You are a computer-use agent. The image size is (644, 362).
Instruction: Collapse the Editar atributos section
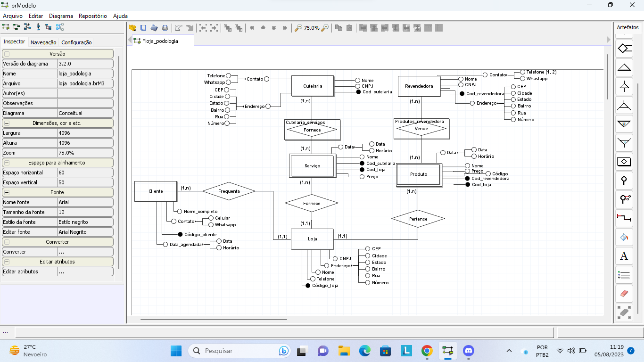7,262
